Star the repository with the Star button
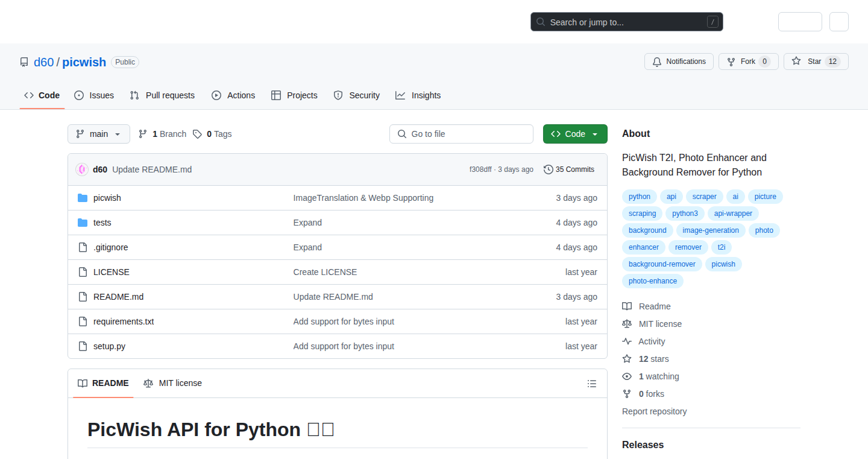 click(816, 62)
